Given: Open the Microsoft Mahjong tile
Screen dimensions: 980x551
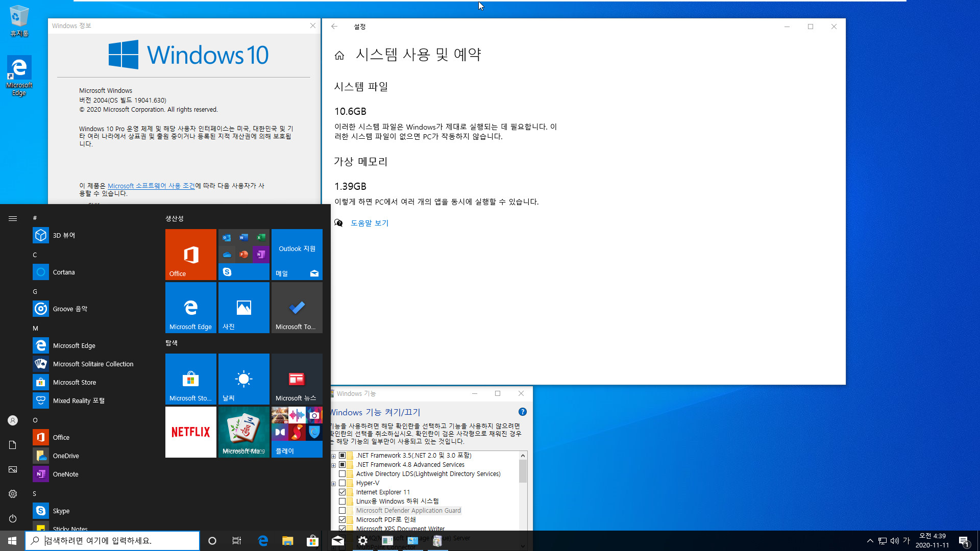Looking at the screenshot, I should click(244, 432).
